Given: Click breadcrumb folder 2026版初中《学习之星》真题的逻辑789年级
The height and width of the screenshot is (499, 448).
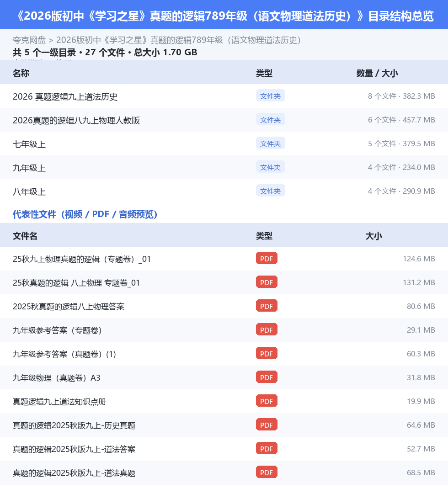Looking at the screenshot, I should [178, 40].
